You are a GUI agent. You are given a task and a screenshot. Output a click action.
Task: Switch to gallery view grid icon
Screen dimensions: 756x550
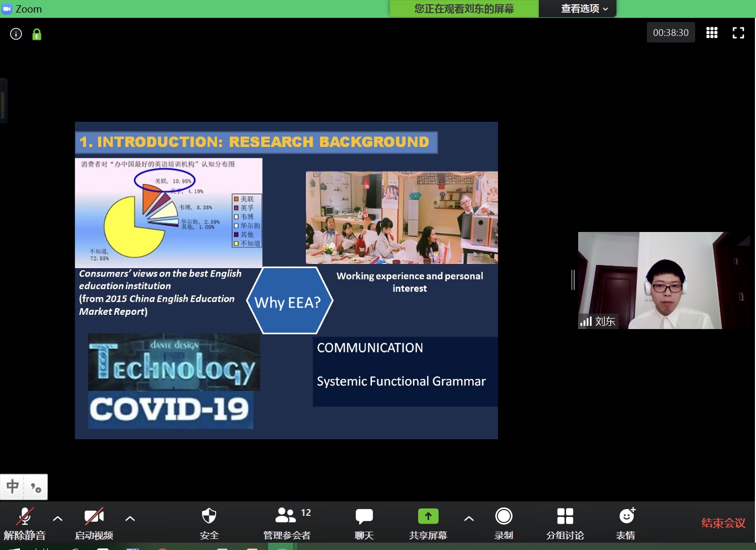pyautogui.click(x=711, y=33)
